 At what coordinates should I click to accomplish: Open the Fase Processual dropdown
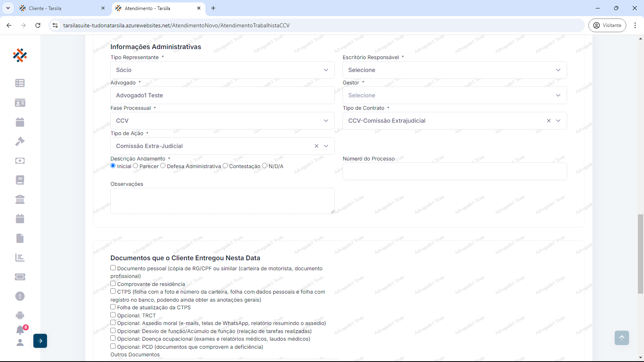222,121
